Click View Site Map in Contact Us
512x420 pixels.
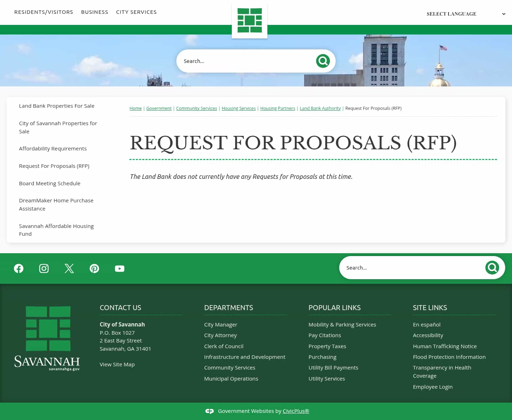click(117, 364)
